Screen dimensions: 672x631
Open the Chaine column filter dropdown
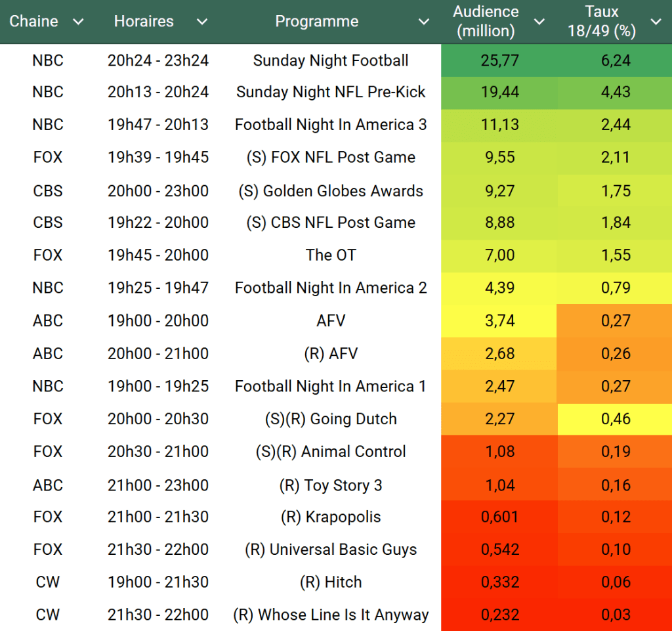point(78,22)
